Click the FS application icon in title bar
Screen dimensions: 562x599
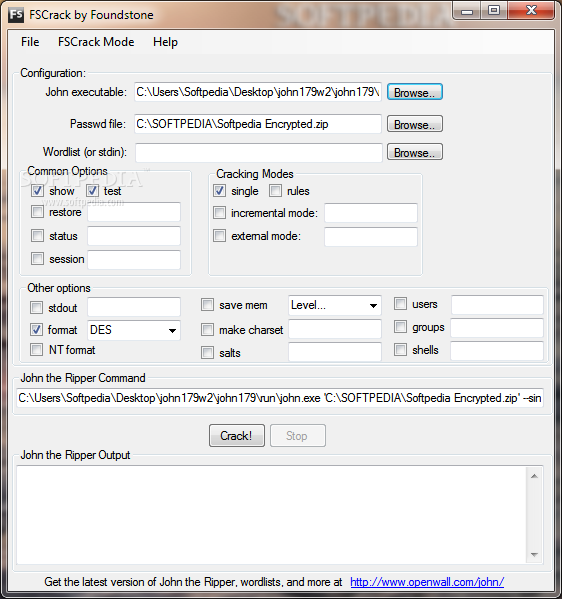click(x=16, y=15)
